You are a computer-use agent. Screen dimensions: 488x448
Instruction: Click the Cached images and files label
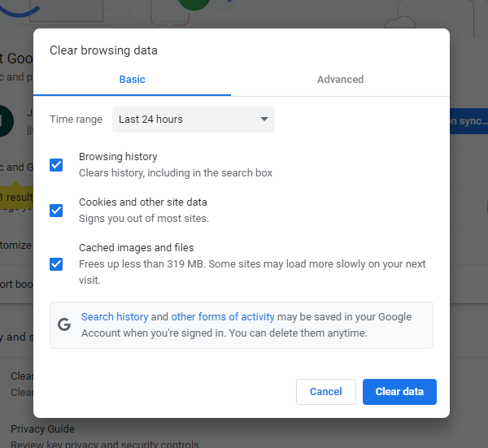(137, 248)
